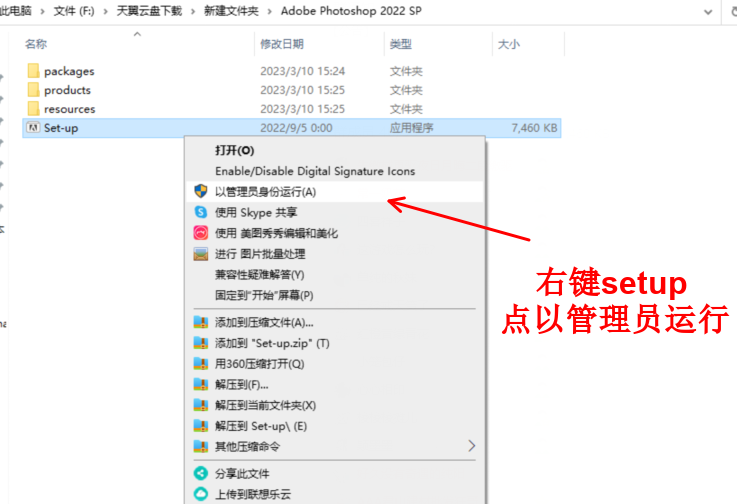737x504 pixels.
Task: Click the Skype share icon
Action: coord(200,212)
